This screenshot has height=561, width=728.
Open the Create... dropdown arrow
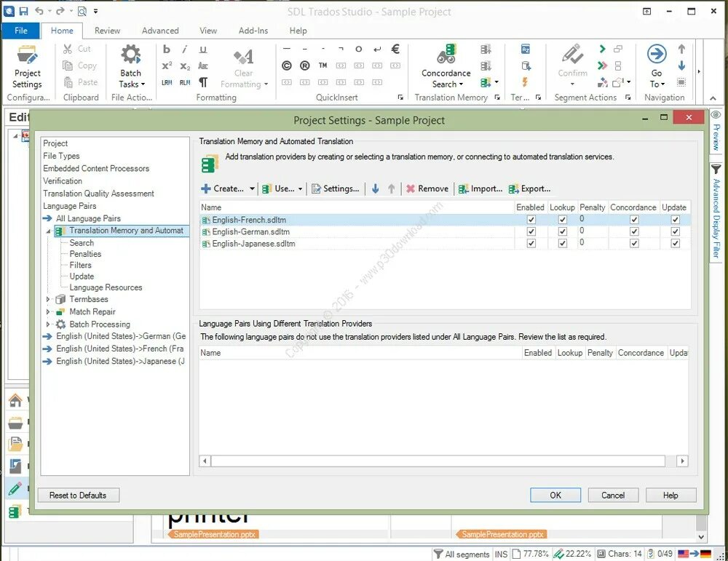point(252,189)
